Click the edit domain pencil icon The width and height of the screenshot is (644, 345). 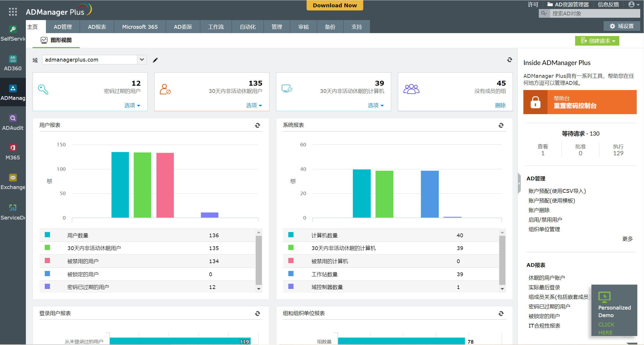(155, 60)
